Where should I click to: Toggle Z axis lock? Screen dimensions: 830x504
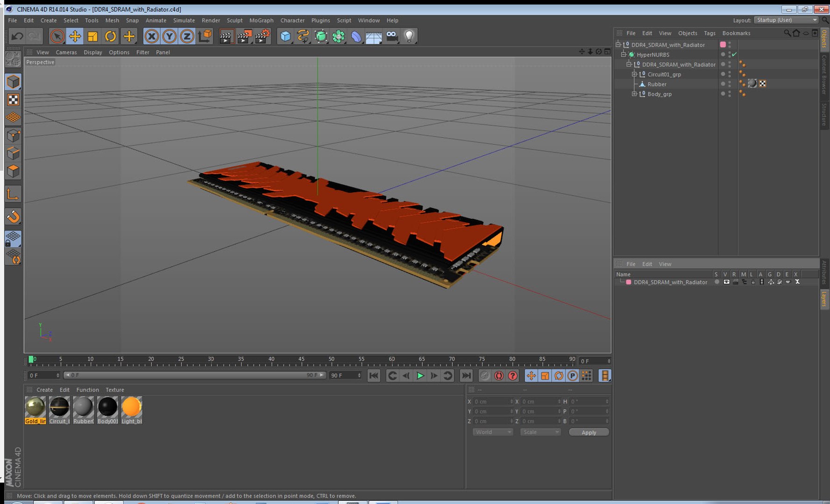pyautogui.click(x=187, y=36)
